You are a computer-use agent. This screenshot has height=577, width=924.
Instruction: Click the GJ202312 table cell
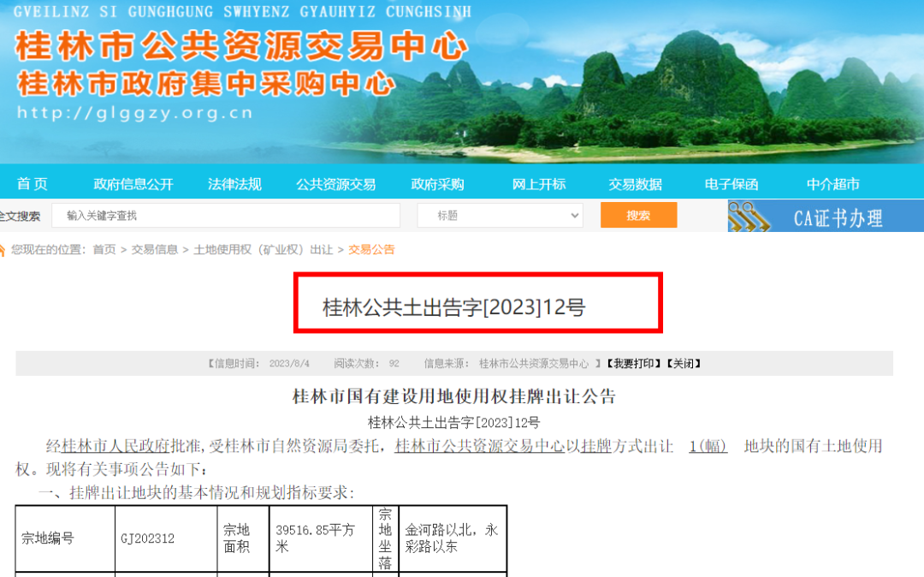point(166,538)
